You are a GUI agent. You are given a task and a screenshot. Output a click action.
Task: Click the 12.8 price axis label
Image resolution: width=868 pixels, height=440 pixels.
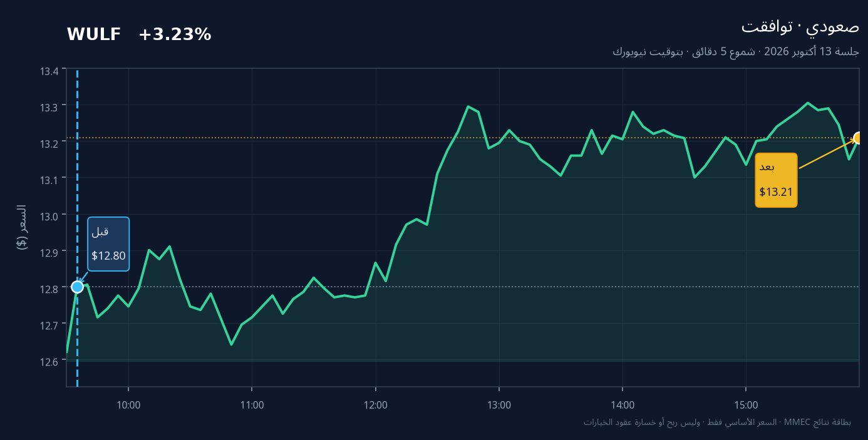tap(49, 289)
